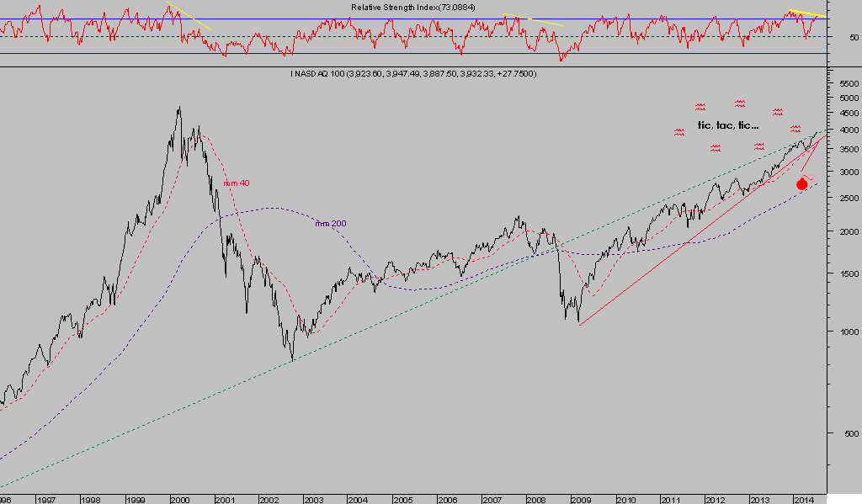Click the 5500 price scale label
Screen dimensions: 862x504
coord(844,84)
